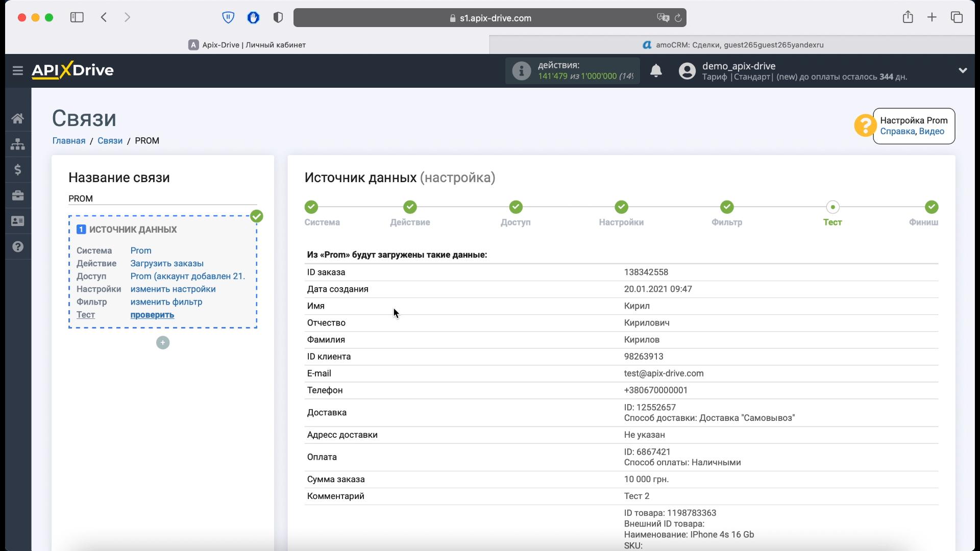Click Загрузить заказы action link

pyautogui.click(x=167, y=263)
